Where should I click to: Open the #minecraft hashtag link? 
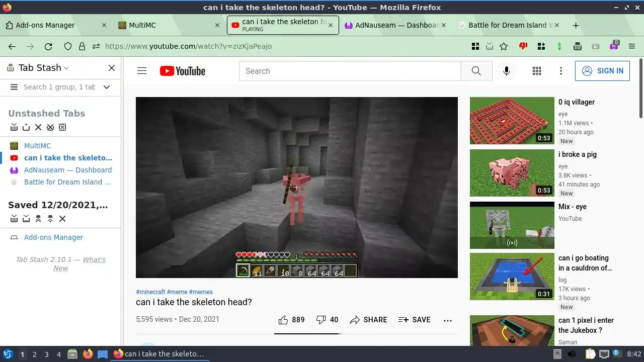pyautogui.click(x=150, y=292)
